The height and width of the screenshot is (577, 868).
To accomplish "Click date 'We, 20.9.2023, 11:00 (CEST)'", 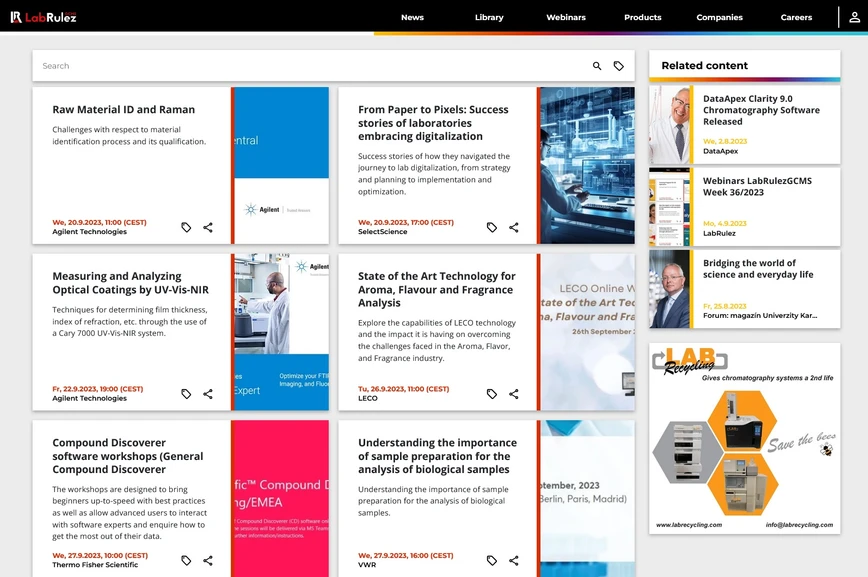I will [99, 222].
